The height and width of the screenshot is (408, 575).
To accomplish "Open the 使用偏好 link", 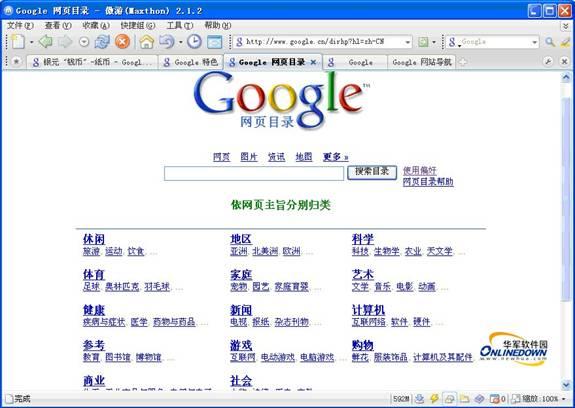I will click(420, 170).
